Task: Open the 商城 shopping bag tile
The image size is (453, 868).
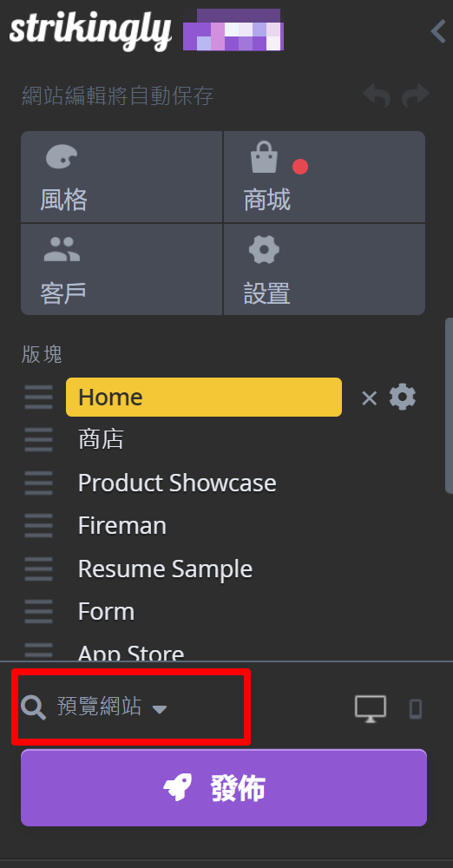Action: click(325, 176)
